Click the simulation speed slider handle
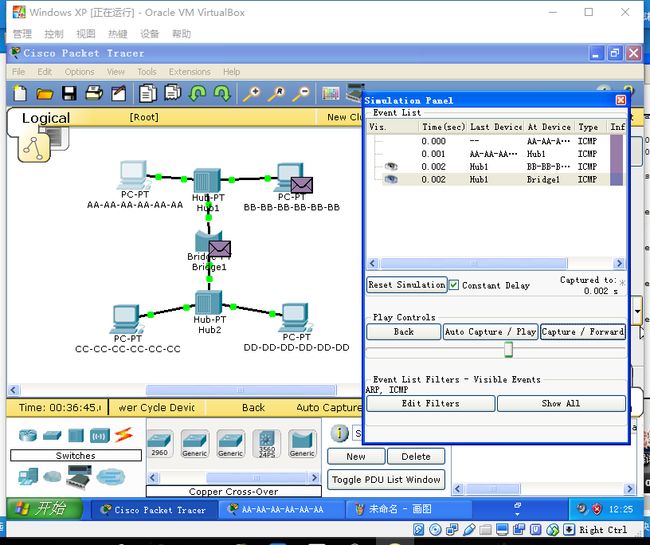 coord(508,349)
